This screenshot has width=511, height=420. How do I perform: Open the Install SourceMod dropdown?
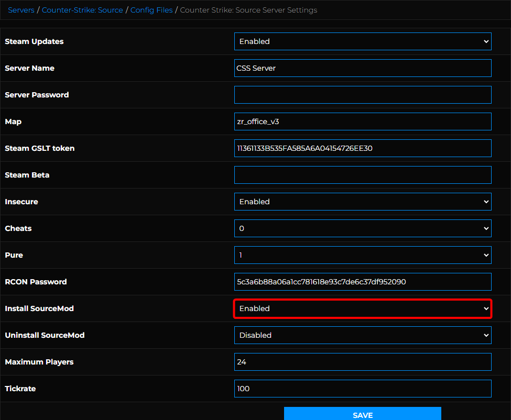pyautogui.click(x=362, y=308)
